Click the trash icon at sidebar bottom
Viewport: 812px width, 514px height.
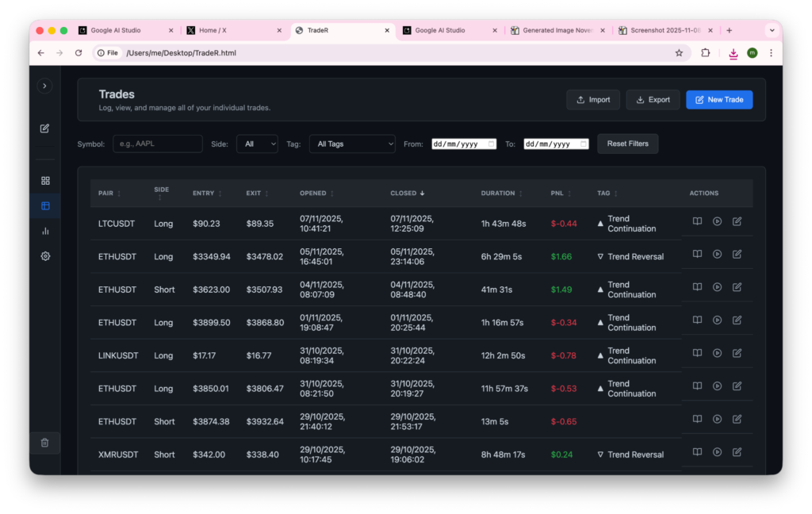click(x=45, y=443)
